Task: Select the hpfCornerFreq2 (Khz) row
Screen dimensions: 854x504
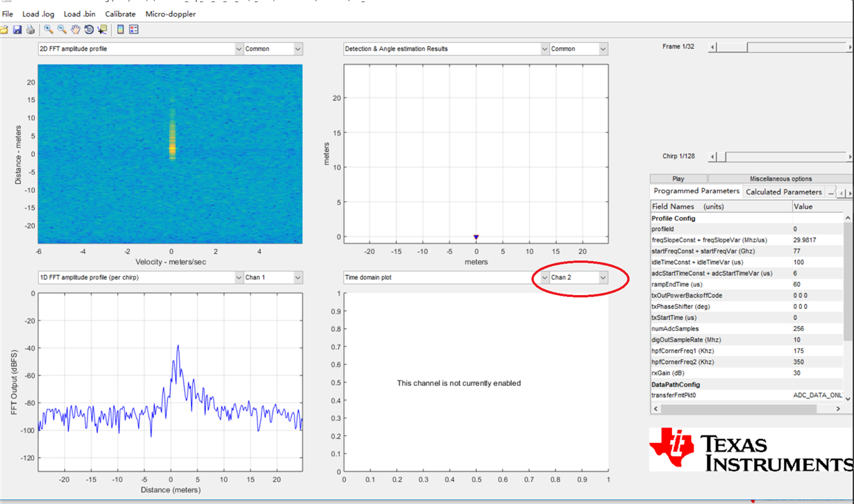Action: point(747,362)
